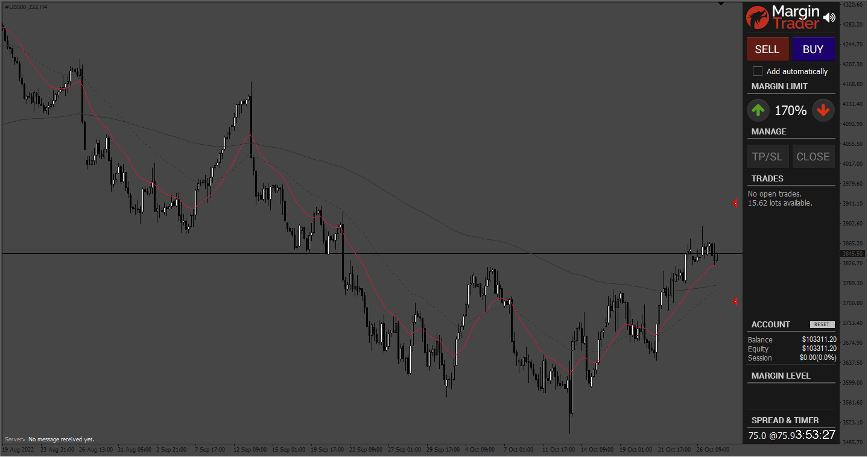Viewport: 868px width, 457px height.
Task: Click the 'No open trades.' text
Action: [775, 194]
